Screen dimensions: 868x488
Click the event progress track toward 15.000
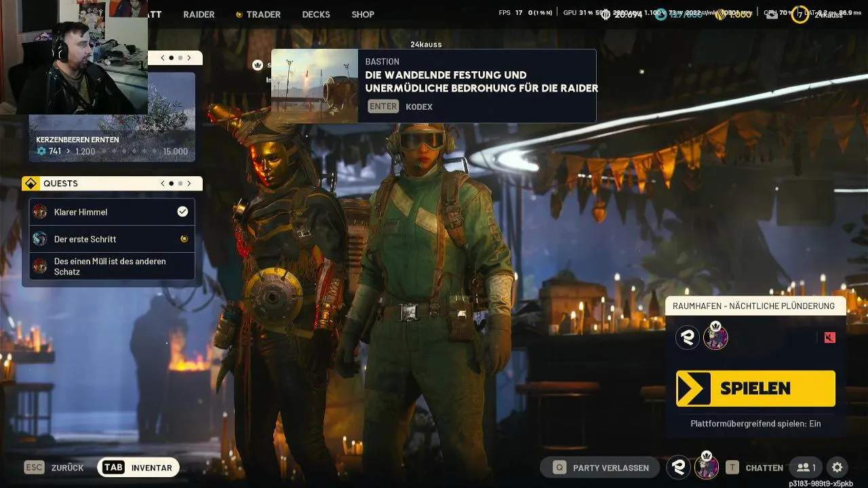tap(129, 151)
